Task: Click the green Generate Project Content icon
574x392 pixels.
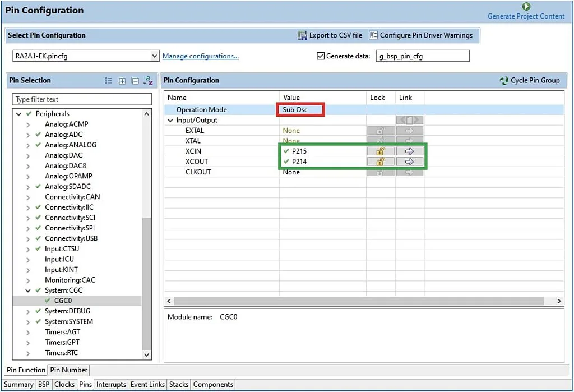Action: click(526, 7)
